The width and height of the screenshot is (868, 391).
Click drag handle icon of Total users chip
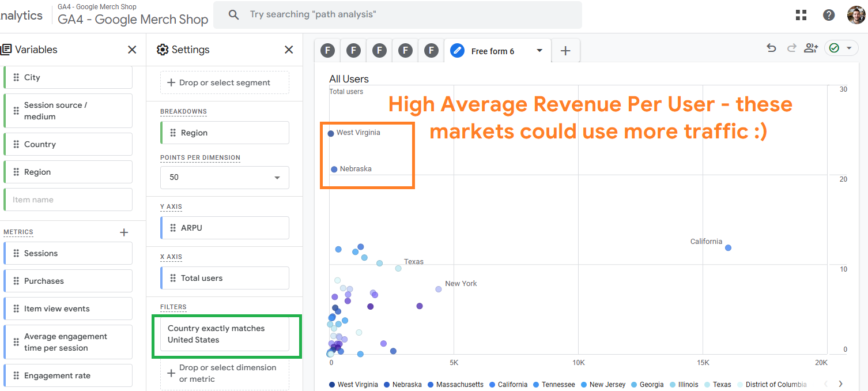point(173,278)
